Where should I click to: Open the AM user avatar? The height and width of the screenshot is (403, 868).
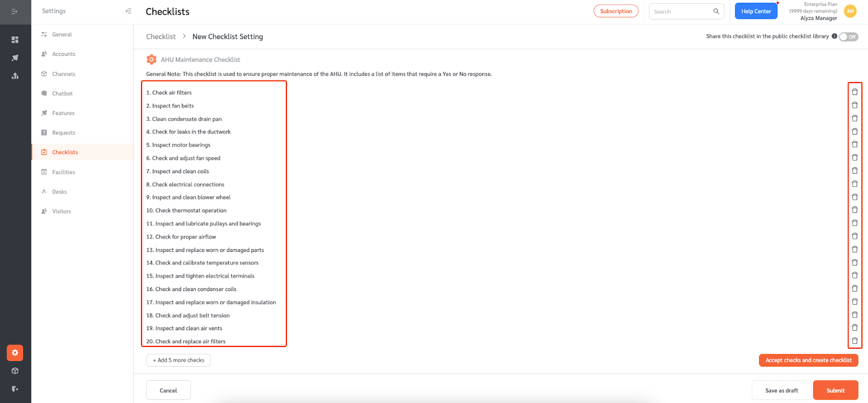(850, 11)
